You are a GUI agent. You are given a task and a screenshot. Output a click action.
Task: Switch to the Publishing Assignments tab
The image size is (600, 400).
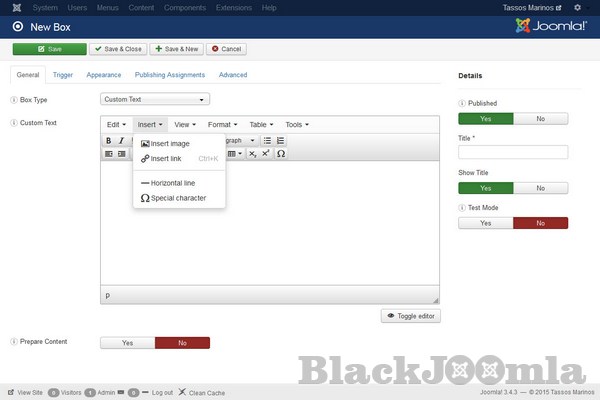[x=170, y=75]
